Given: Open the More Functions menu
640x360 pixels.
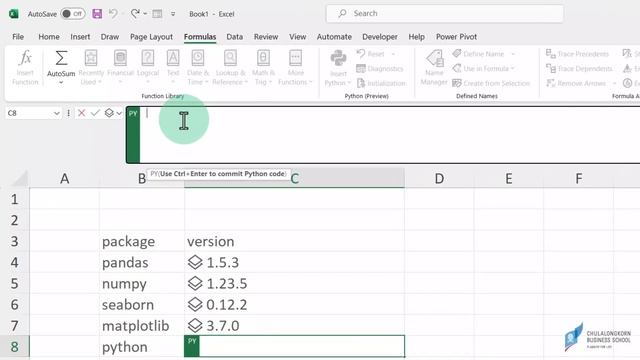Looking at the screenshot, I should (x=296, y=68).
